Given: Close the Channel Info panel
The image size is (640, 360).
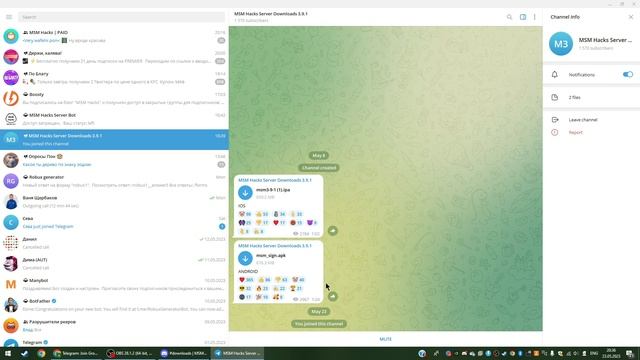Looking at the screenshot, I should click(631, 17).
